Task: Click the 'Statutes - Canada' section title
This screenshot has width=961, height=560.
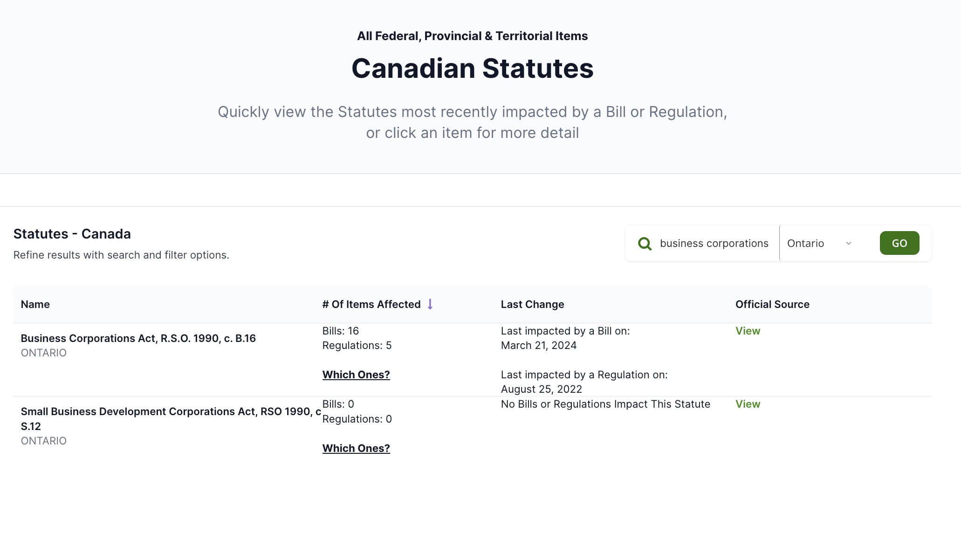Action: pos(72,234)
